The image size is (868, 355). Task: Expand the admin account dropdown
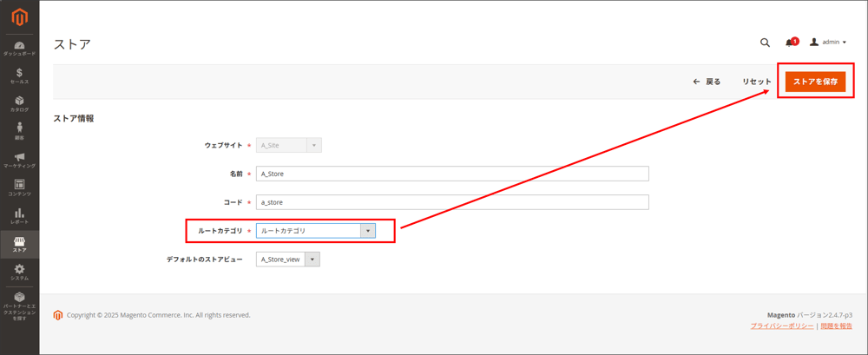(828, 42)
